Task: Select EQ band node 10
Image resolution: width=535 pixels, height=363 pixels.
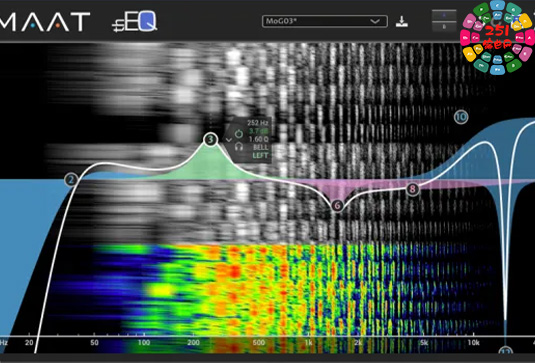Action: (461, 117)
